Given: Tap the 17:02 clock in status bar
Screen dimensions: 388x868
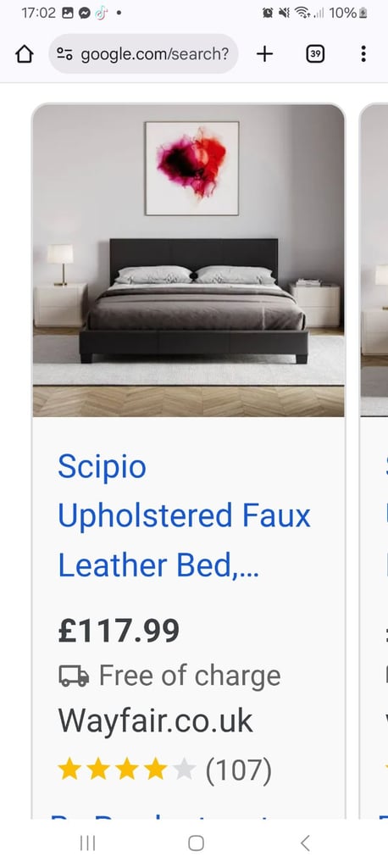Looking at the screenshot, I should coord(39,13).
